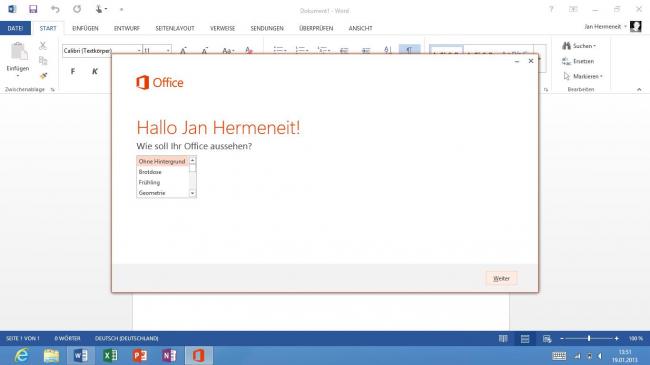This screenshot has height=365, width=650.
Task: Toggle the touch mode hand icon
Action: pos(98,9)
